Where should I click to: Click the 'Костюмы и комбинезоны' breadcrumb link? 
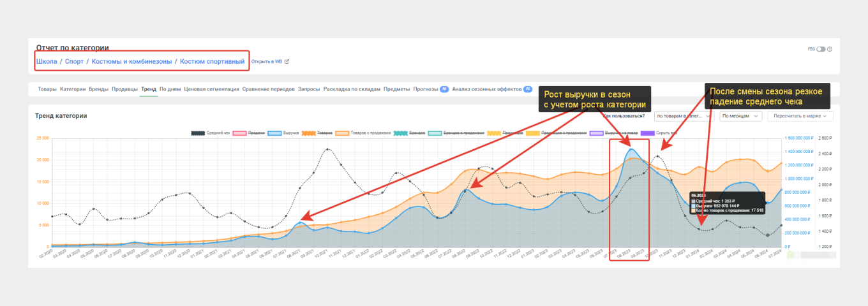(131, 62)
